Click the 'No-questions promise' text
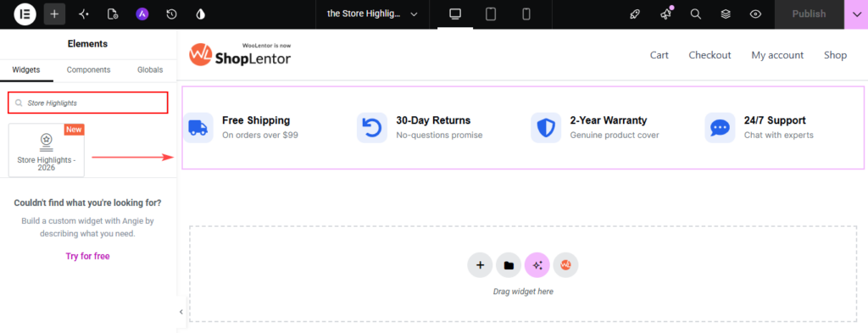868x333 pixels. (x=440, y=135)
